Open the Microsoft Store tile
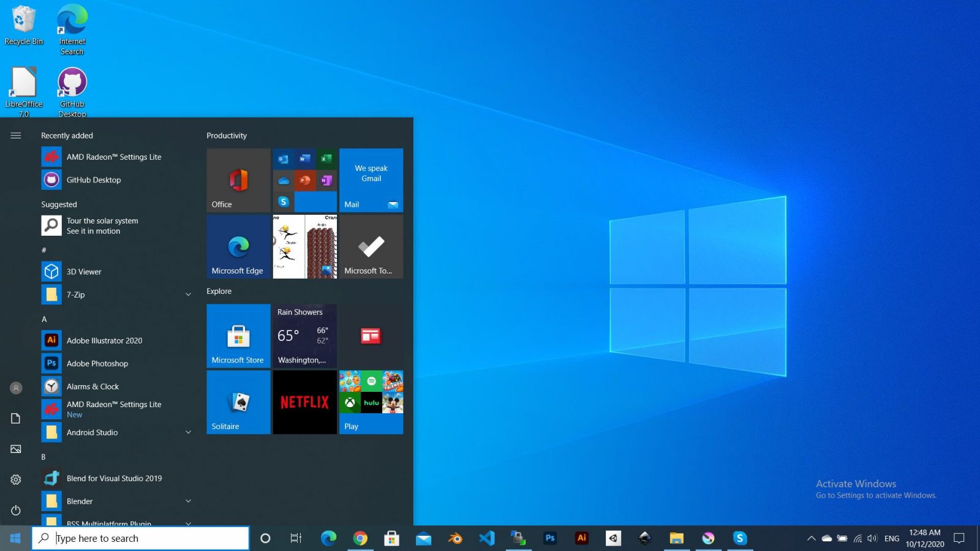980x551 pixels. 238,336
